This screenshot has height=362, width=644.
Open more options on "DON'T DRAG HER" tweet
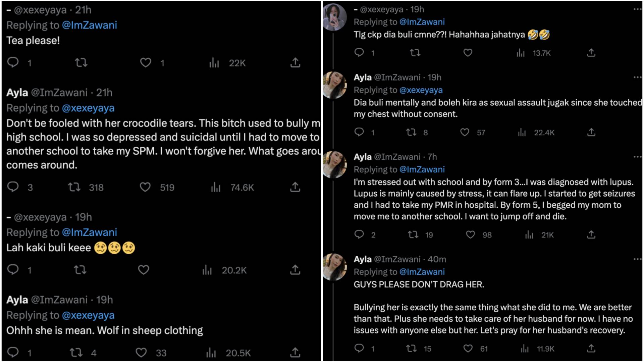pos(637,259)
